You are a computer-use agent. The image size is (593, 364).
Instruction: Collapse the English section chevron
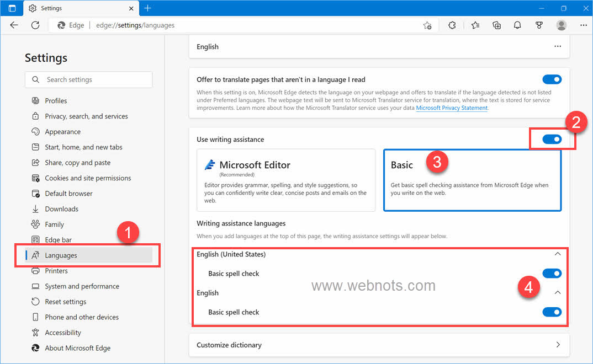coord(558,292)
